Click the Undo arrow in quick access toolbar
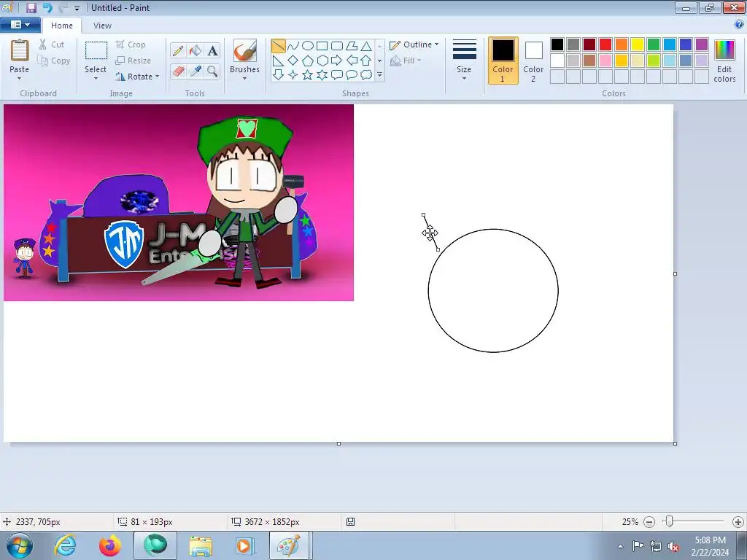The height and width of the screenshot is (560, 747). coord(47,7)
